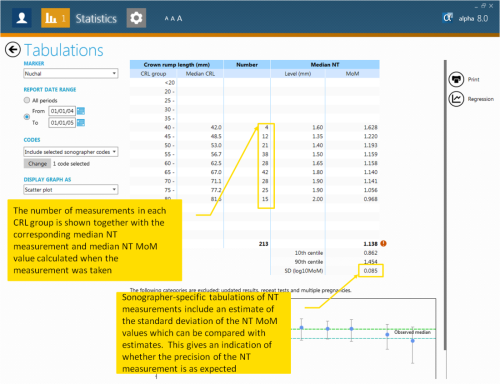500x384 pixels.
Task: Open the Marker dropdown showing Nuchal
Action: (71, 73)
